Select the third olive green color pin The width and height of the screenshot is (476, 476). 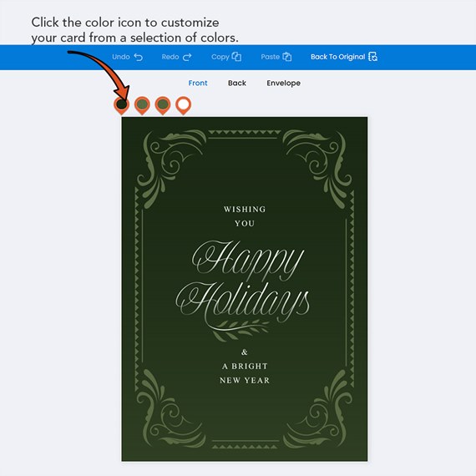coord(163,105)
